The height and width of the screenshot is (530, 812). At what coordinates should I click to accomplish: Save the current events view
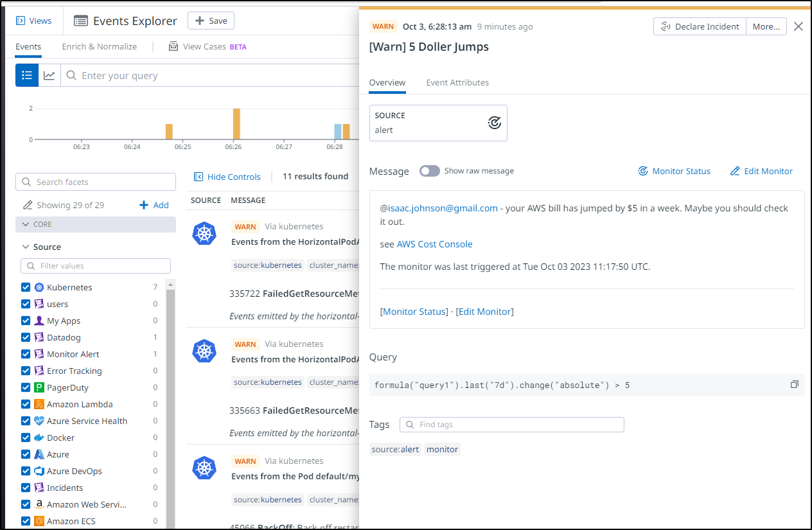(x=211, y=21)
